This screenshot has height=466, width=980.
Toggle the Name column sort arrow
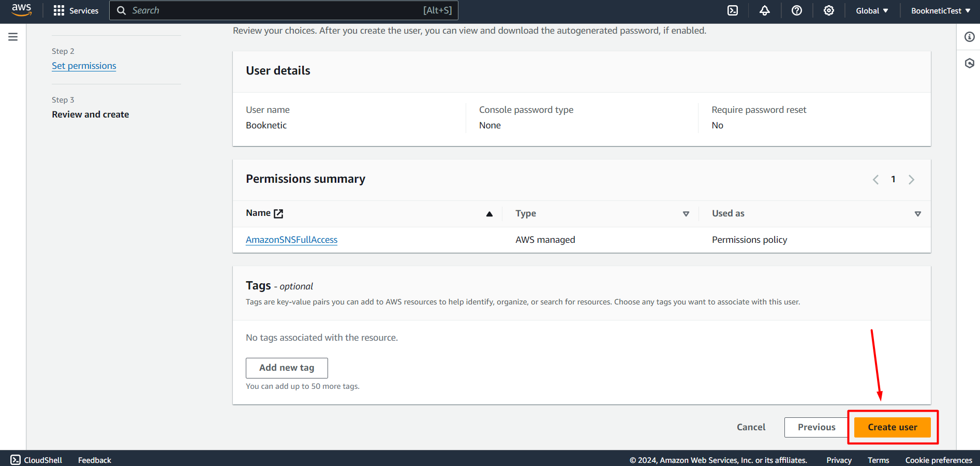point(489,213)
